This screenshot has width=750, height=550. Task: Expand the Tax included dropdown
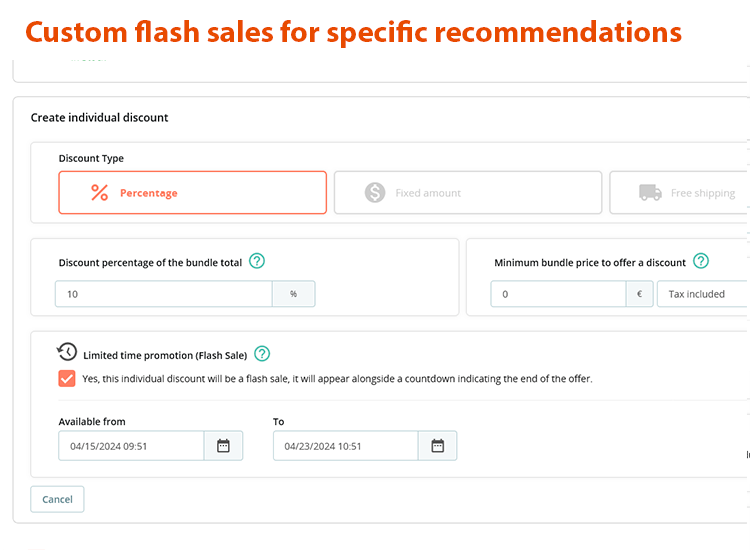point(702,294)
